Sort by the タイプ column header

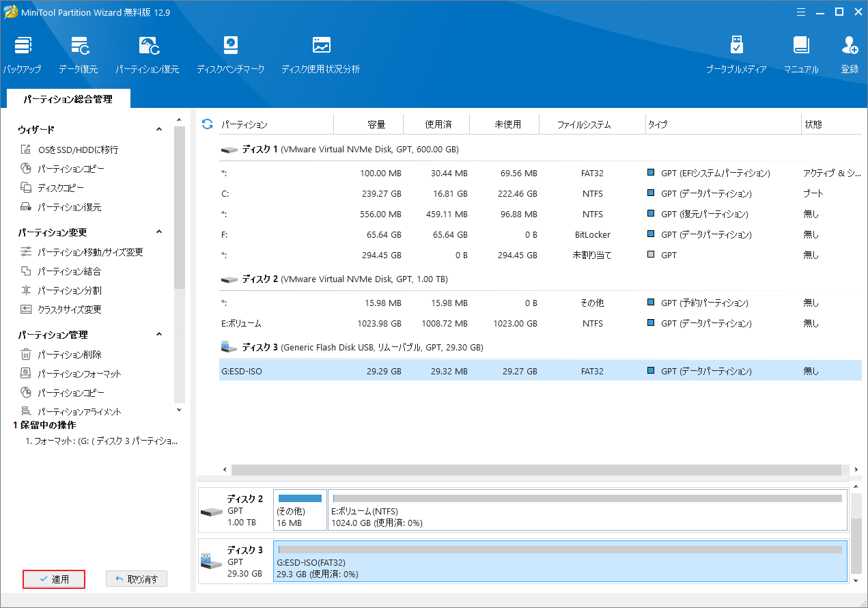pyautogui.click(x=723, y=124)
